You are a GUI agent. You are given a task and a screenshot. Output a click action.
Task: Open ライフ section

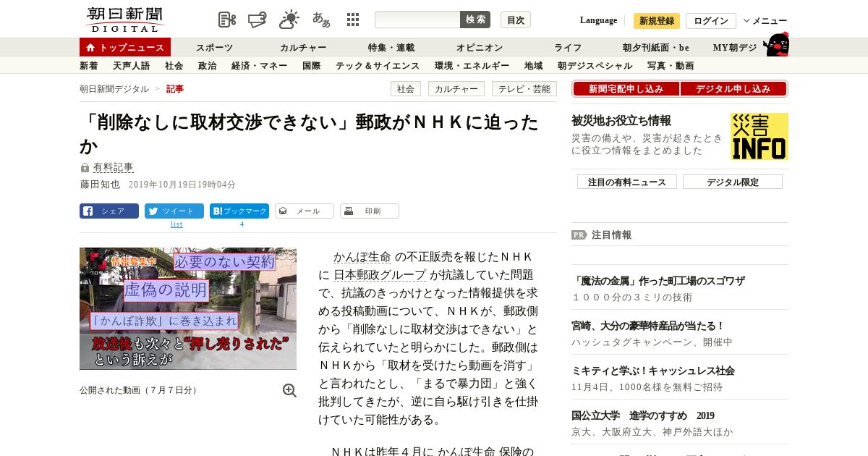(x=568, y=48)
